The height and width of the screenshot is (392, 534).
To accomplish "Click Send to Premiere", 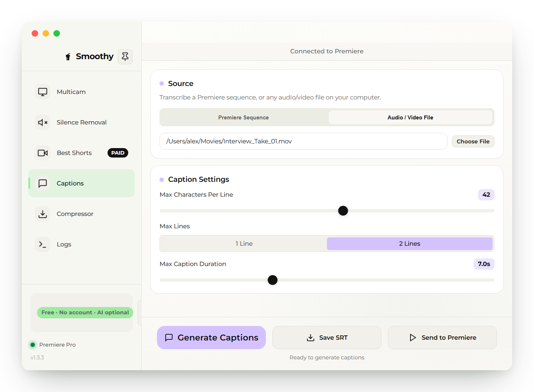I will click(x=442, y=338).
